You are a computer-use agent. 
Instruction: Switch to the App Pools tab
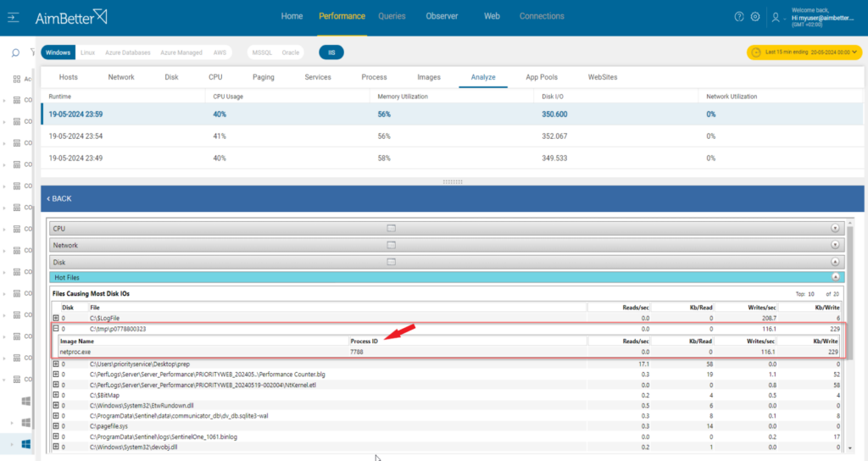542,77
